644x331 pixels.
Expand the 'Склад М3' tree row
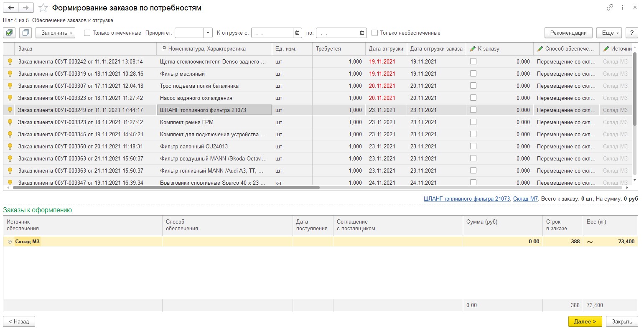10,242
